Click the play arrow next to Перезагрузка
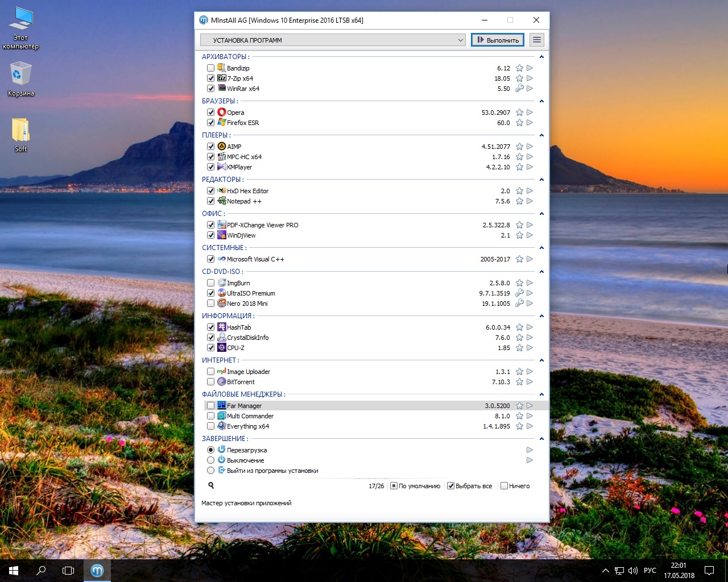The image size is (728, 582). coord(530,450)
